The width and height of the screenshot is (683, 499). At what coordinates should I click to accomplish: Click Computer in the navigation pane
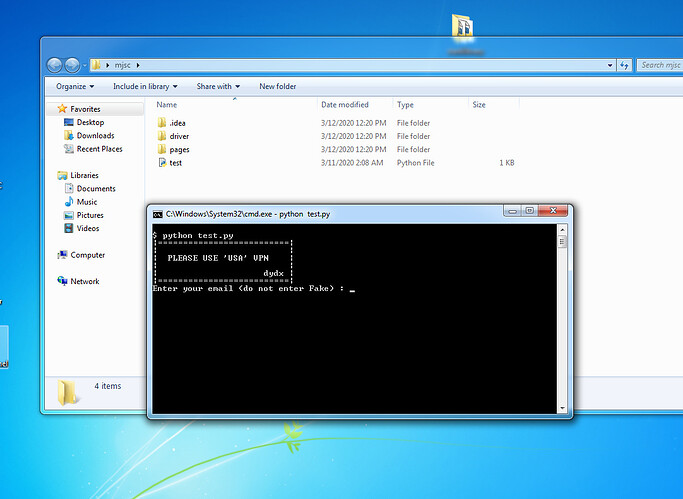pyautogui.click(x=88, y=255)
